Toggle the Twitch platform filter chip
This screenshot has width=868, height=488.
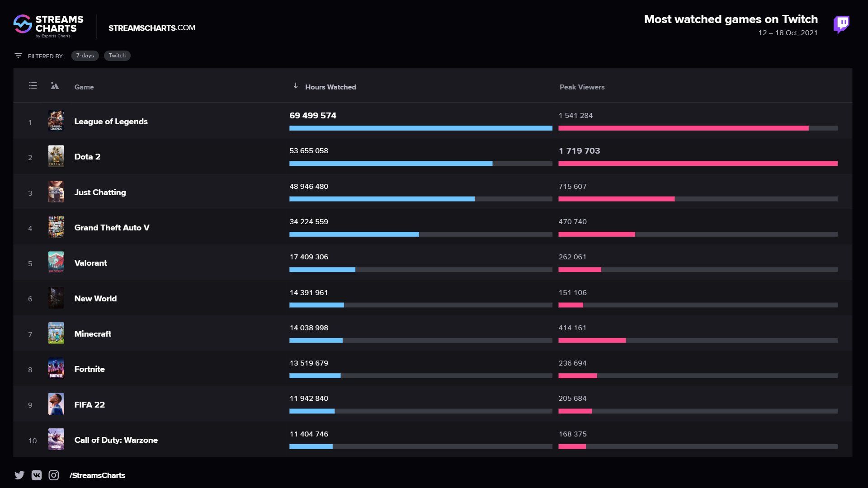117,56
